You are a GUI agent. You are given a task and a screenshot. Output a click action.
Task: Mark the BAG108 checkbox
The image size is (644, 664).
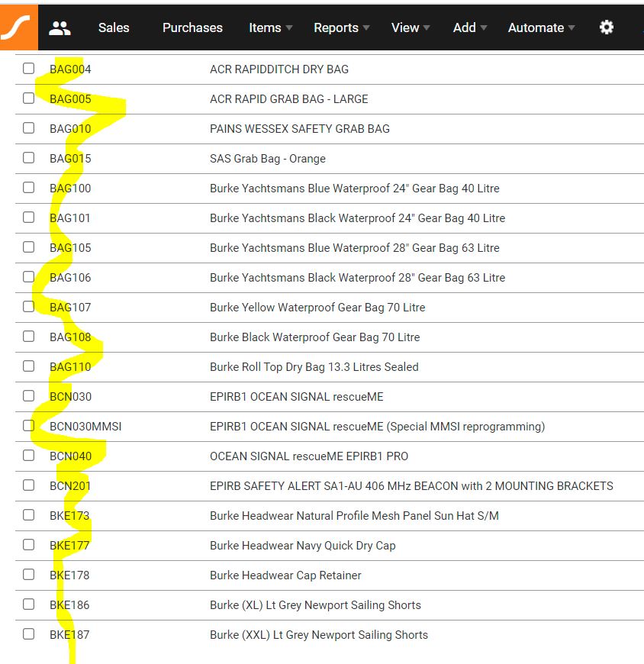pyautogui.click(x=29, y=337)
